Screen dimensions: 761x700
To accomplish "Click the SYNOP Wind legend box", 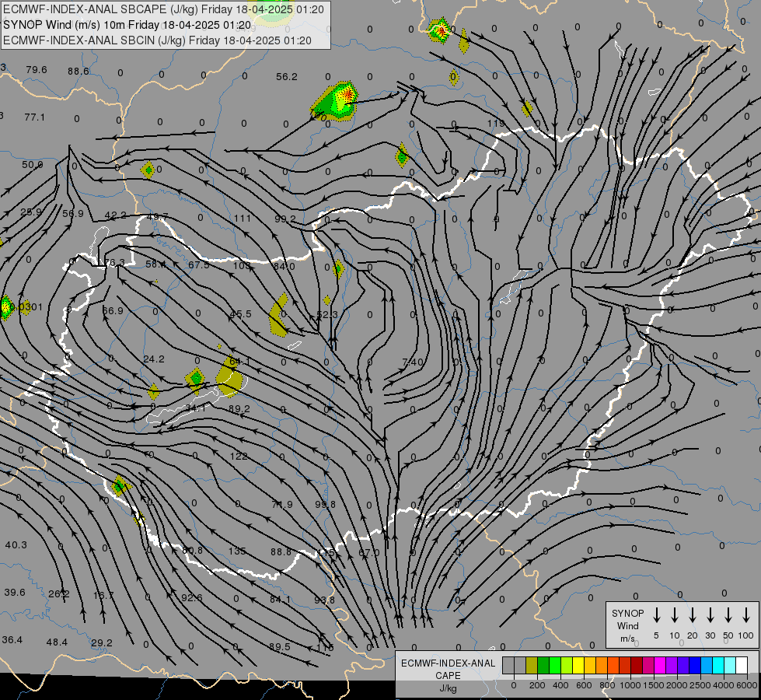I will pyautogui.click(x=682, y=625).
